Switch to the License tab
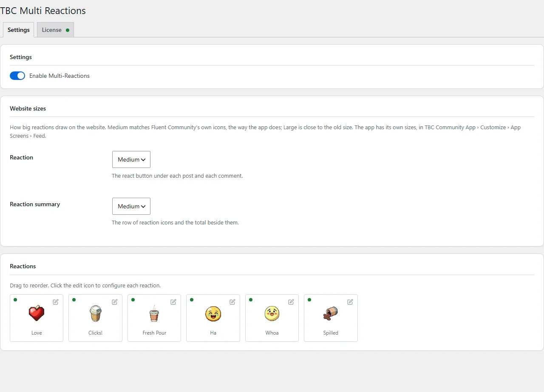This screenshot has width=544, height=392. (55, 30)
